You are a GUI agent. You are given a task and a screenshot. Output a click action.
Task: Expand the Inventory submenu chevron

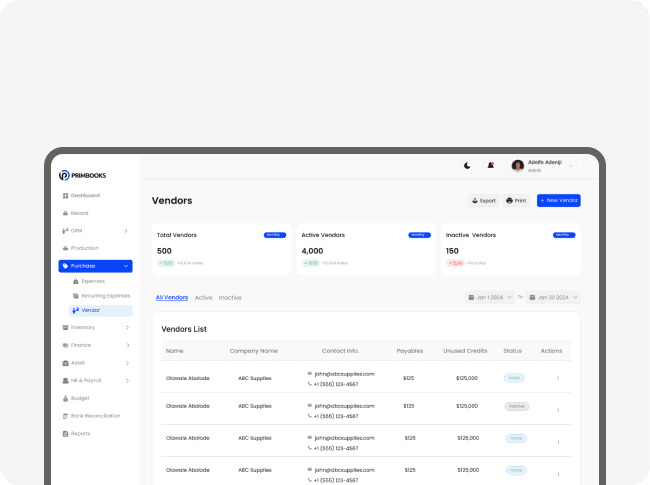127,327
